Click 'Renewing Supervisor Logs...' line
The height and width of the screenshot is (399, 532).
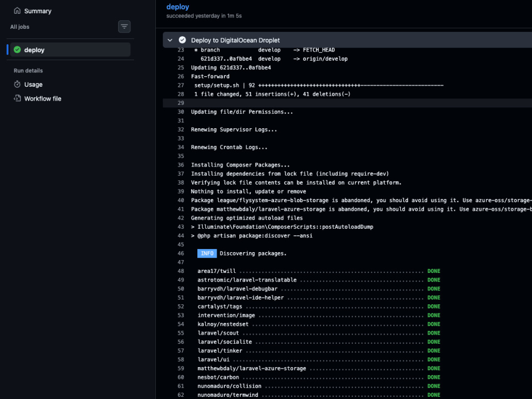(234, 129)
